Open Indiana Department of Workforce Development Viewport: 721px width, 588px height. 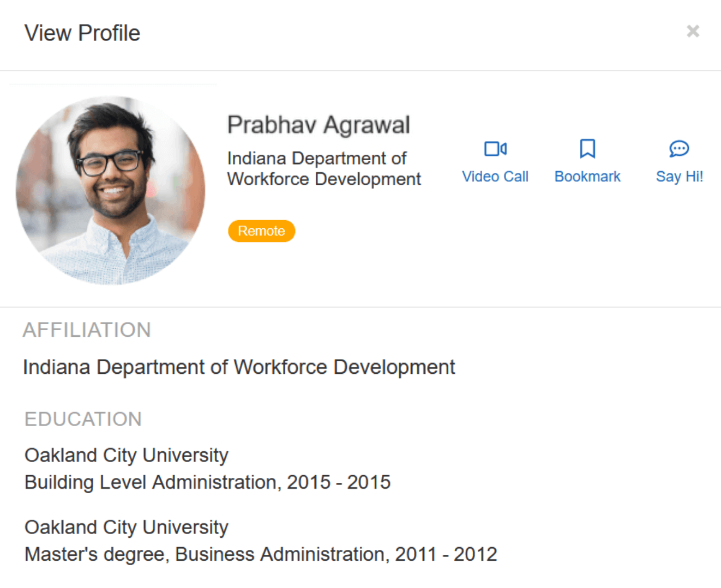[x=238, y=366]
